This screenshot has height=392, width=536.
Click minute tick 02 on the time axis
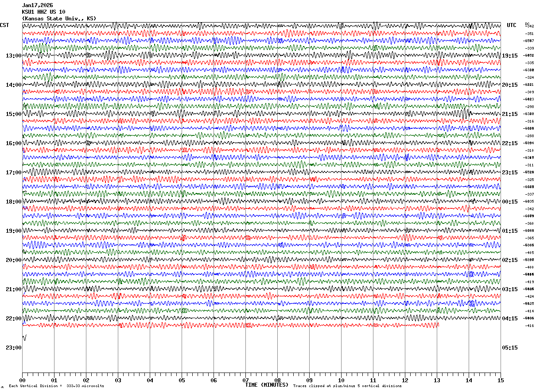click(86, 380)
